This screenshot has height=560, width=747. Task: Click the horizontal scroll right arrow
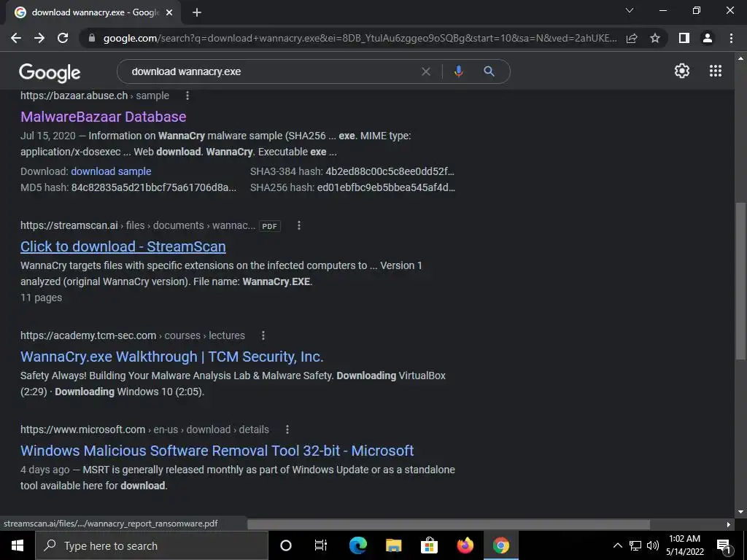click(729, 524)
